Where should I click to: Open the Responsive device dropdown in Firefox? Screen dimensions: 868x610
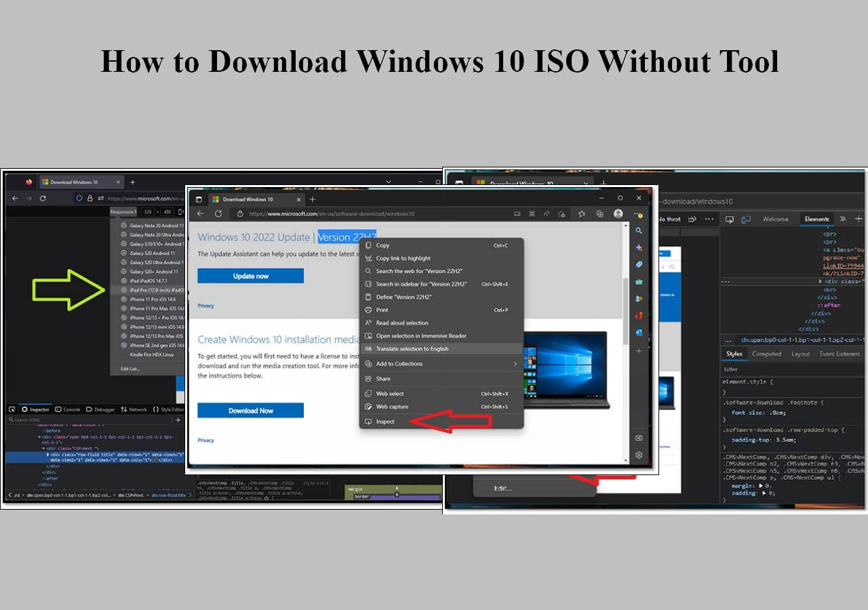click(123, 211)
